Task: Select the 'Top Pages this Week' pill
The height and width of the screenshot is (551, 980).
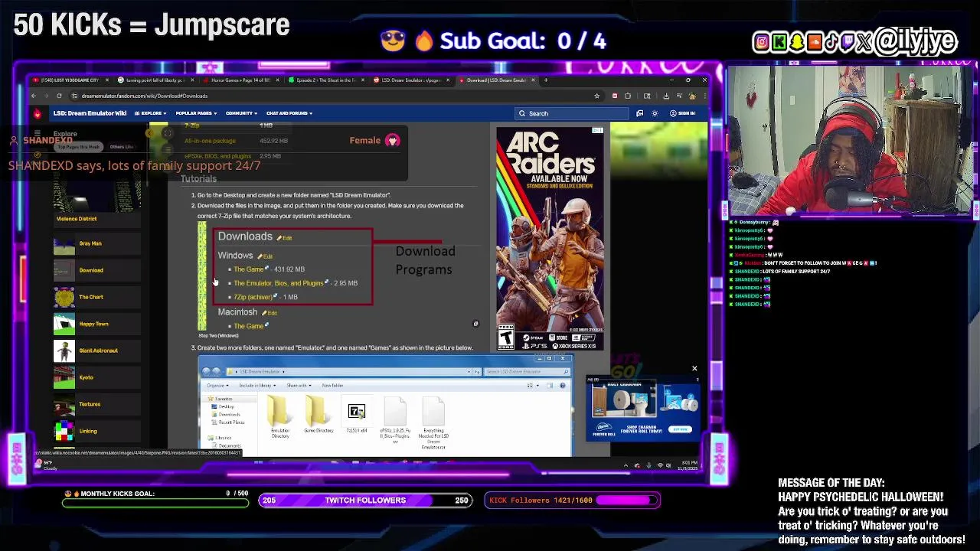Action: pyautogui.click(x=80, y=147)
